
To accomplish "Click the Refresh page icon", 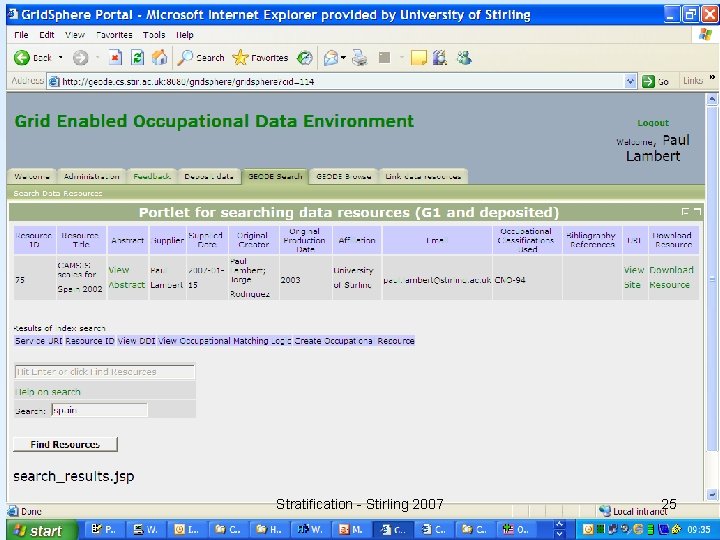I will coord(137,58).
